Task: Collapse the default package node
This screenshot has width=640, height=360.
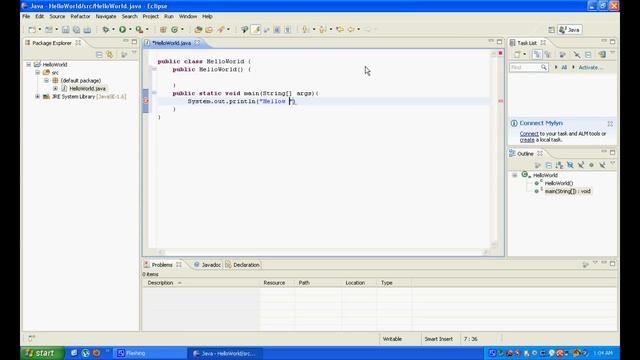Action: coord(47,80)
